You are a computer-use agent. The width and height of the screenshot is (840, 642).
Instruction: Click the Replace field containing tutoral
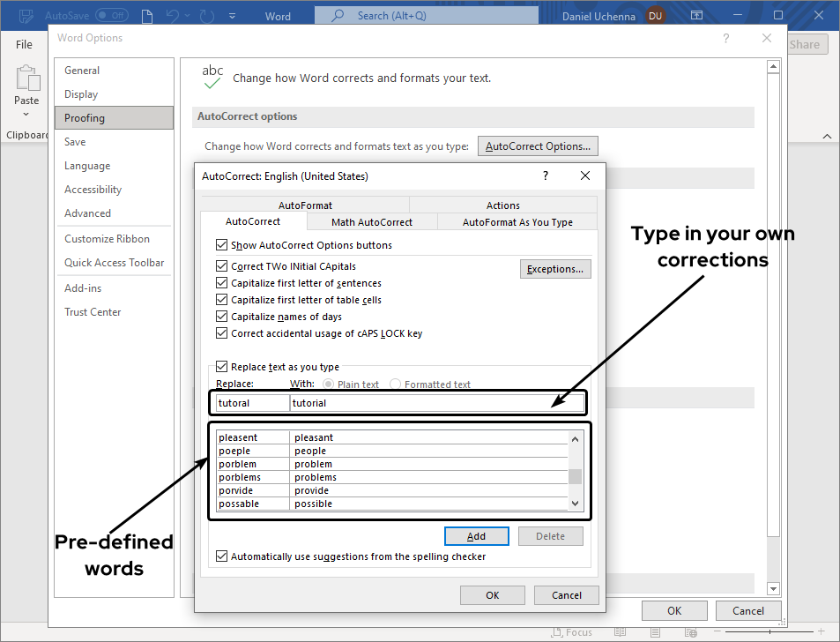coord(249,402)
